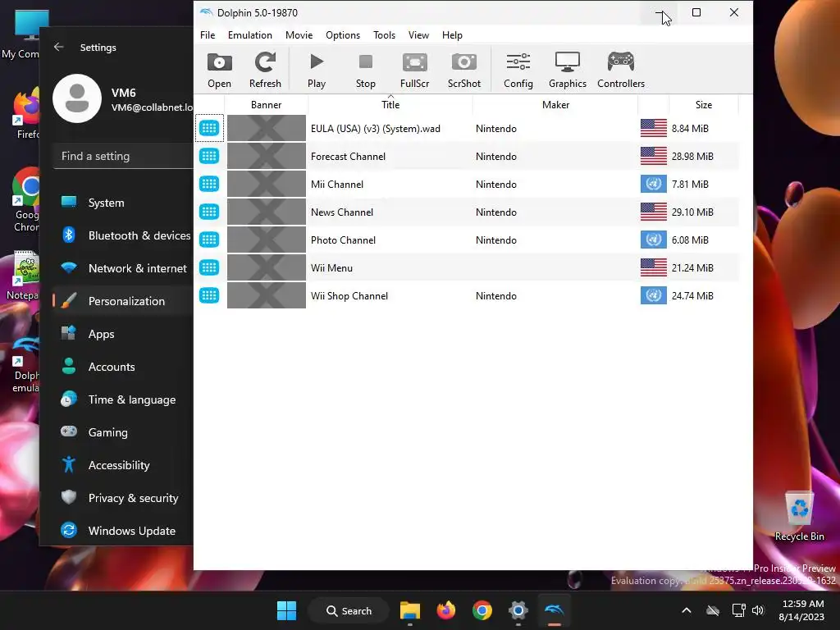Click the USA flag for News Channel
Screen dimensions: 840x630
click(654, 212)
